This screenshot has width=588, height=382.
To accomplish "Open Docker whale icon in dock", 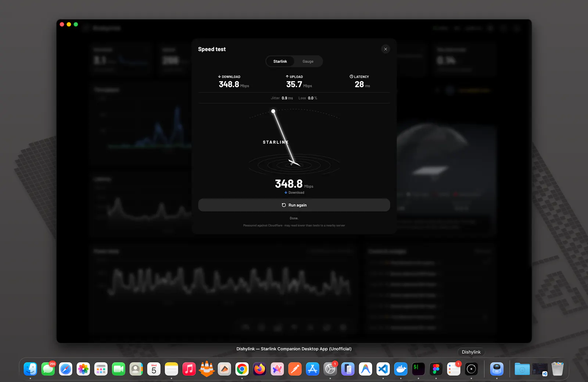I will [x=401, y=369].
